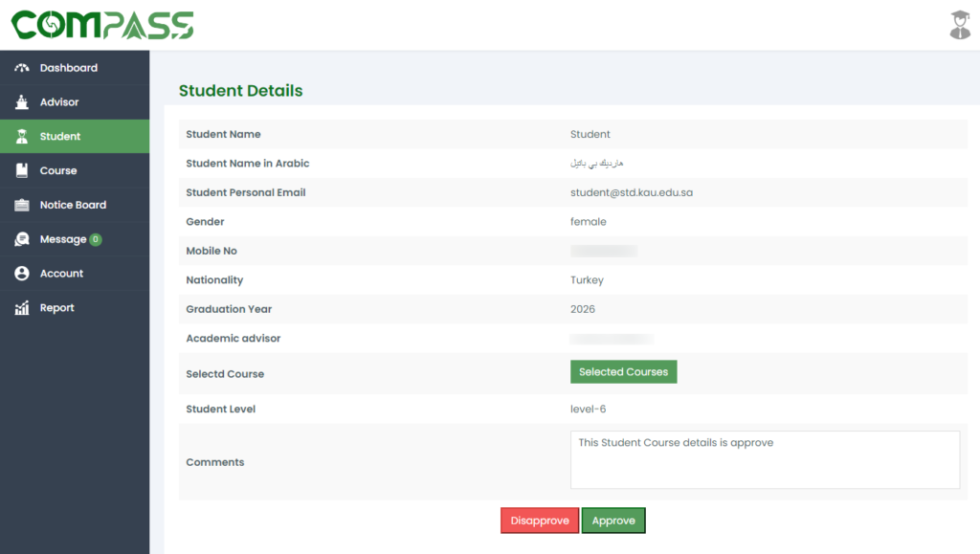Click the Dashboard gauge icon
980x554 pixels.
click(x=22, y=68)
